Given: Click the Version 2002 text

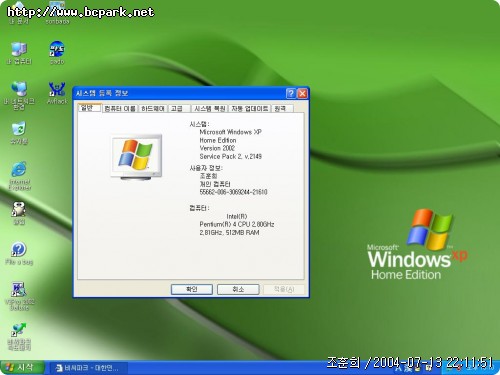Looking at the screenshot, I should tap(217, 148).
